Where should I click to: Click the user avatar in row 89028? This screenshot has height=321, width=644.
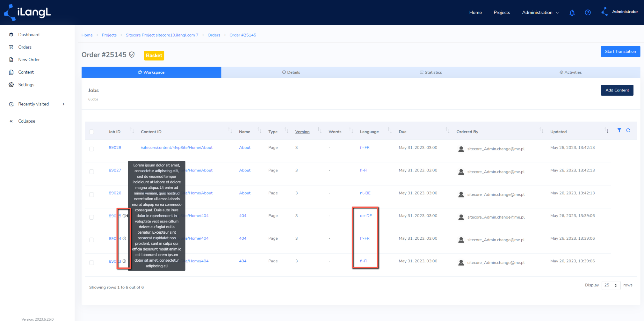(x=461, y=149)
